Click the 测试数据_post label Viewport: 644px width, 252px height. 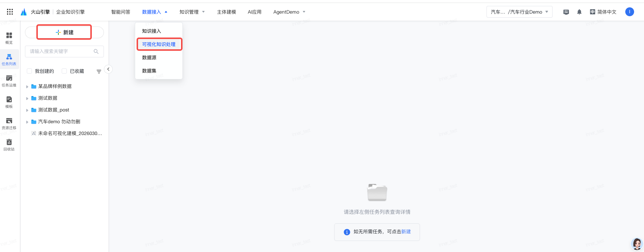pos(54,110)
